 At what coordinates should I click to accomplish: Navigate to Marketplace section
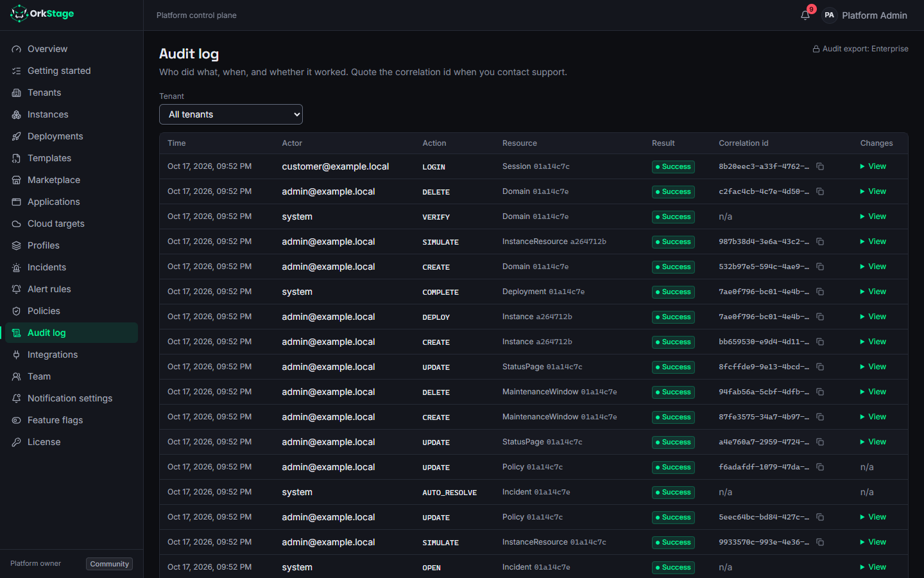pyautogui.click(x=72, y=180)
